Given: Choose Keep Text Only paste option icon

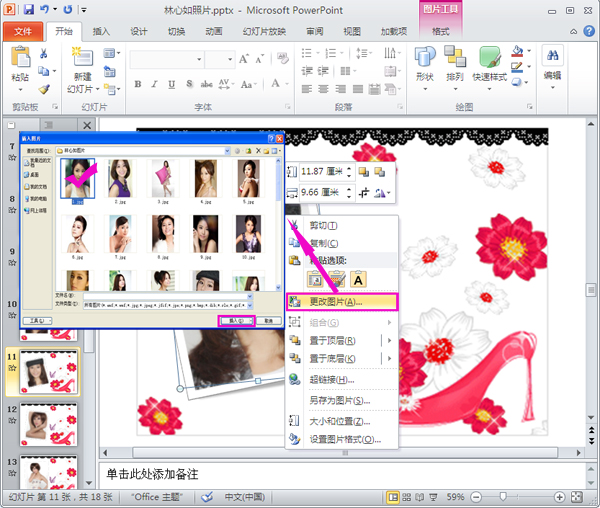Looking at the screenshot, I should coord(358,280).
